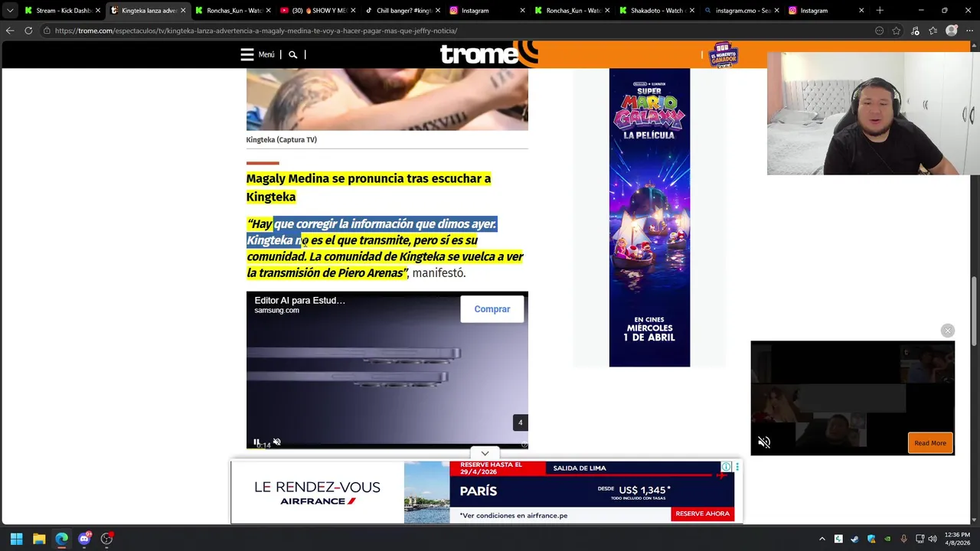This screenshot has height=551, width=980.
Task: Open Windows Start menu
Action: click(16, 539)
